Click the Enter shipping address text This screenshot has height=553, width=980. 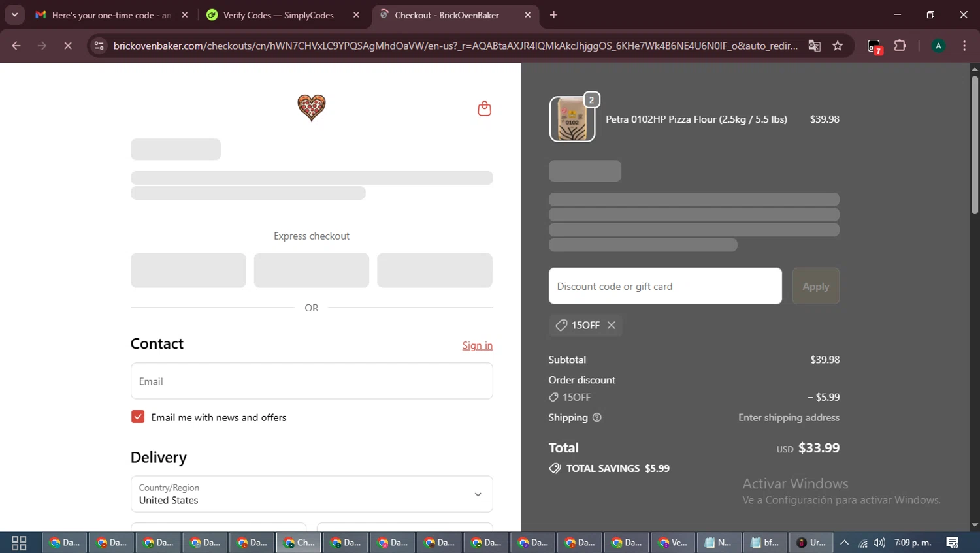tap(789, 417)
